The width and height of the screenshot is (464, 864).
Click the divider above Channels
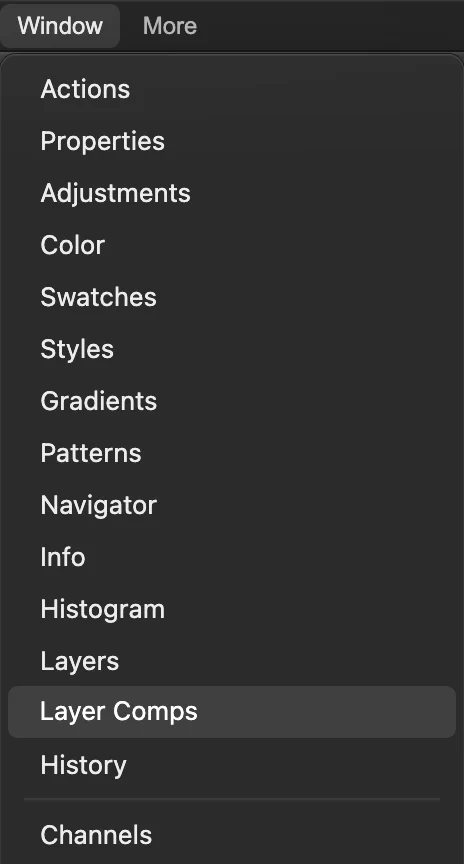[x=232, y=799]
